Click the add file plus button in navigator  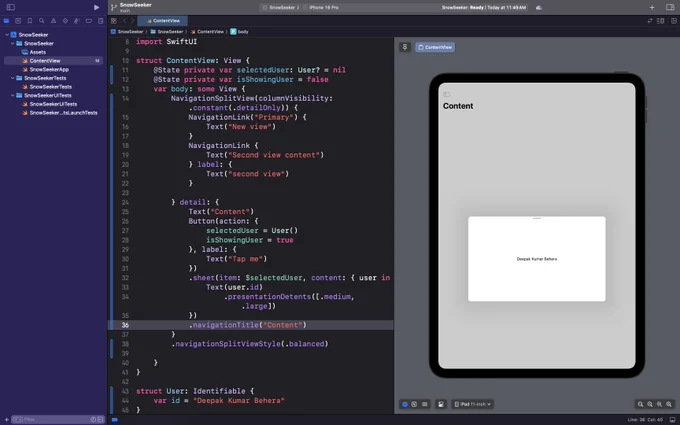tap(6, 419)
